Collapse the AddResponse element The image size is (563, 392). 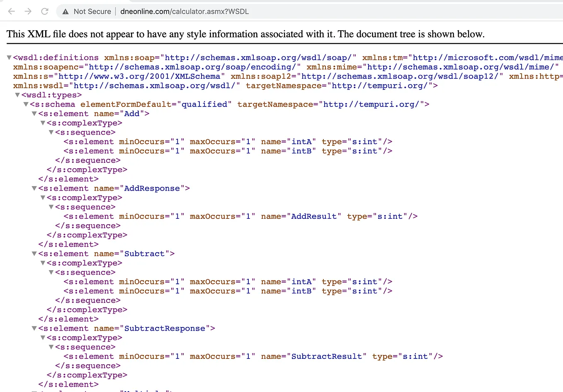[34, 188]
